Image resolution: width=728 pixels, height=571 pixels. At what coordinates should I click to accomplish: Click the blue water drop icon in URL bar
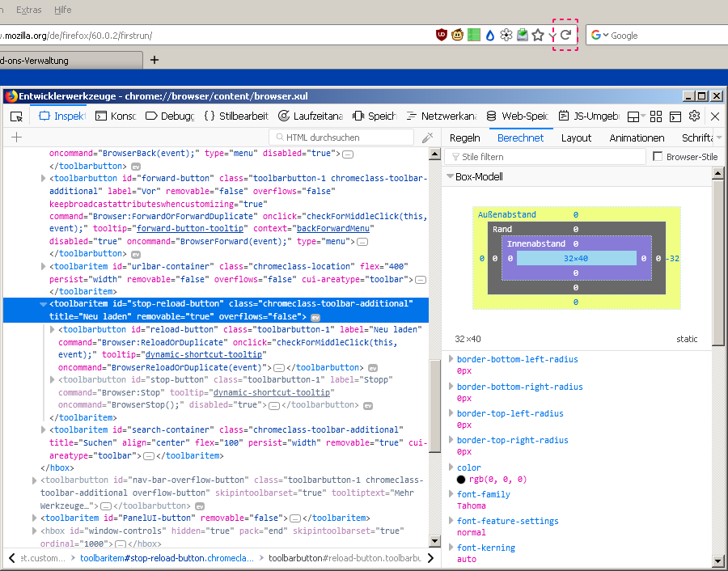489,35
